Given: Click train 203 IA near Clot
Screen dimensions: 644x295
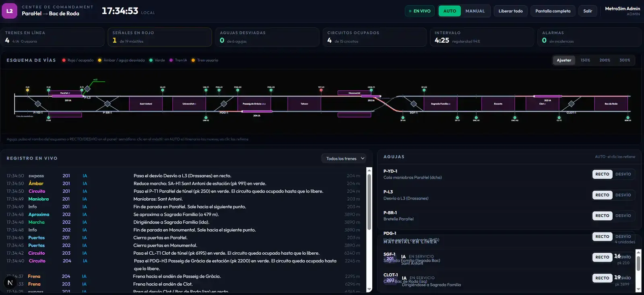Looking at the screenshot, I should (547, 96).
